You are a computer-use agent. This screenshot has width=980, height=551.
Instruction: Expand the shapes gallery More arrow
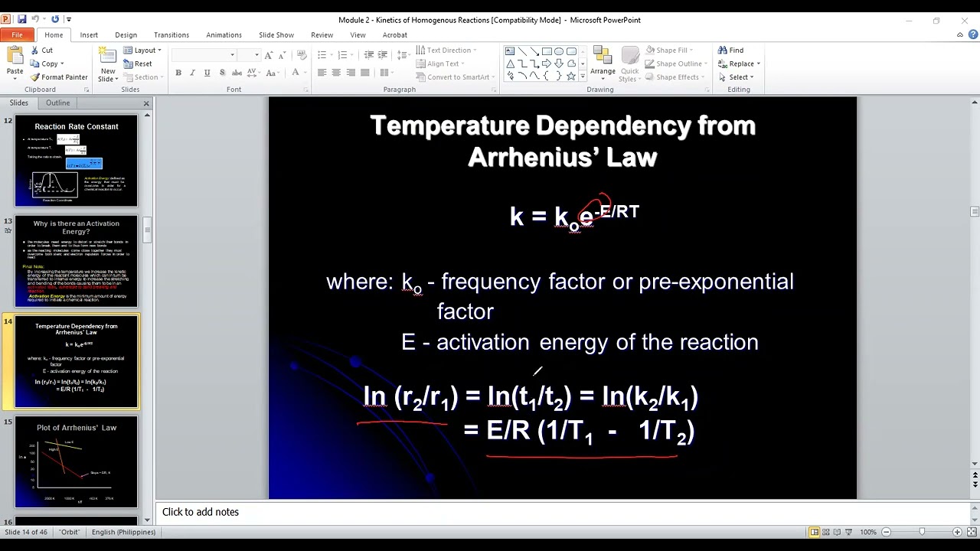coord(583,77)
